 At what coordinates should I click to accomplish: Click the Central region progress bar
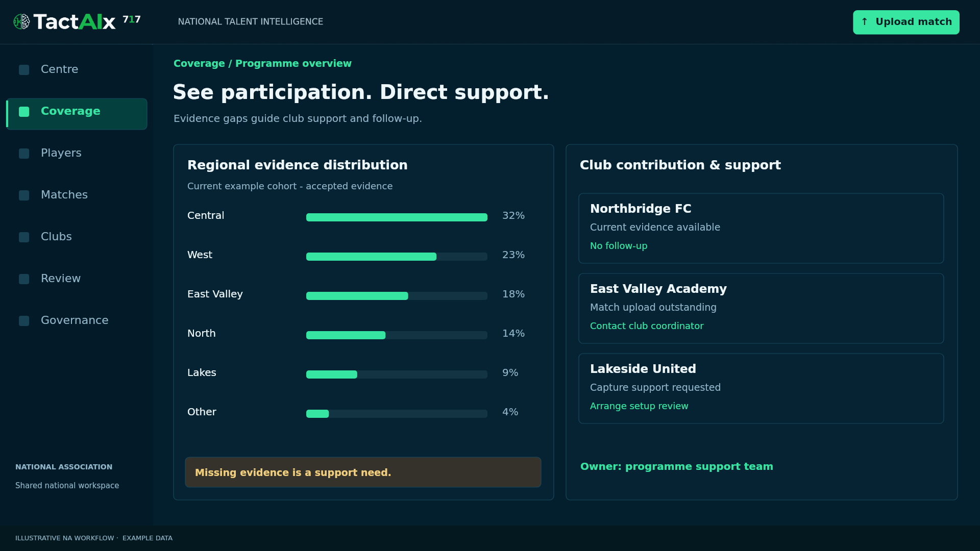pos(397,217)
